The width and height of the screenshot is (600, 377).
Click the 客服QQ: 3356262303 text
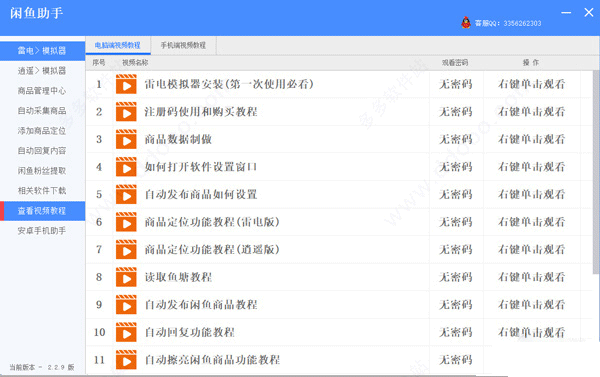coord(508,23)
